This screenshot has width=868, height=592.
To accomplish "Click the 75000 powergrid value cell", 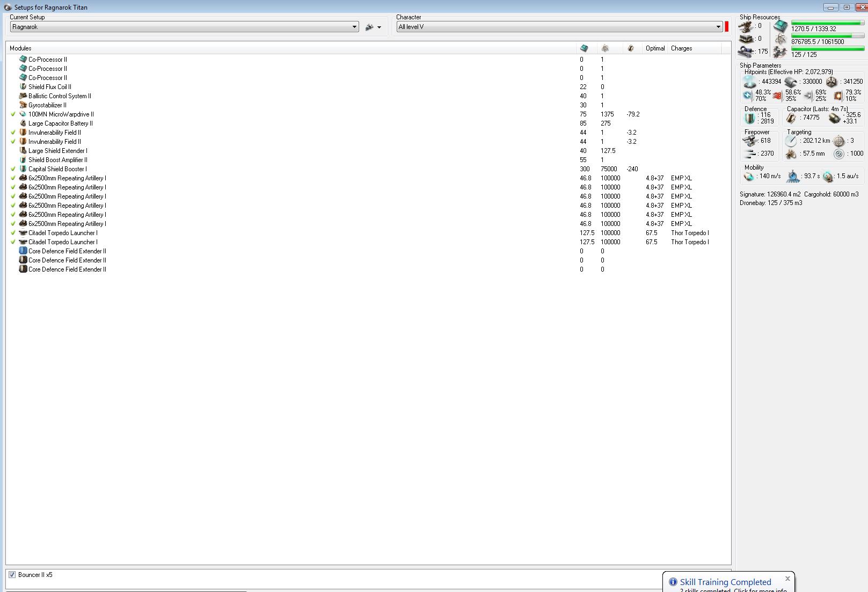I will tap(609, 169).
